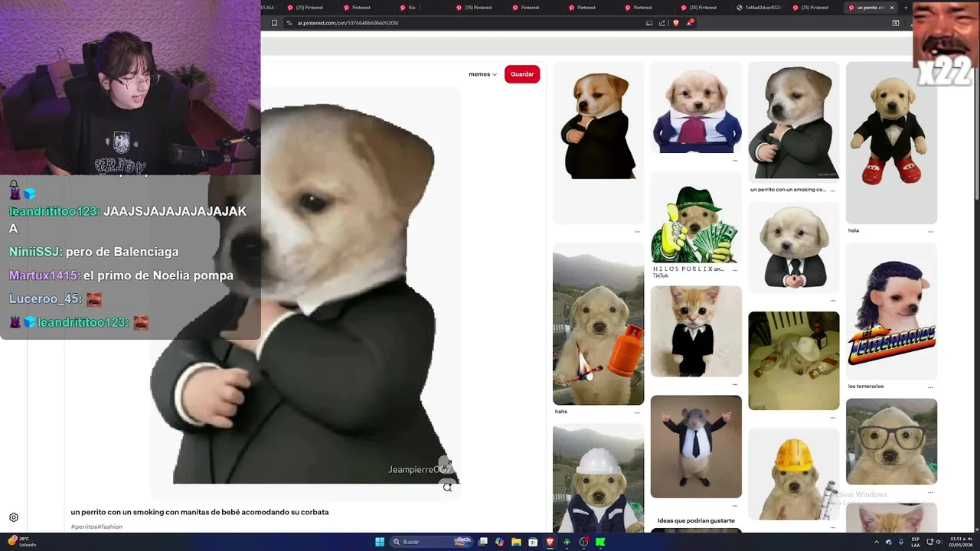Click the chat username NiniiSSJ
980x551 pixels.
tap(35, 252)
